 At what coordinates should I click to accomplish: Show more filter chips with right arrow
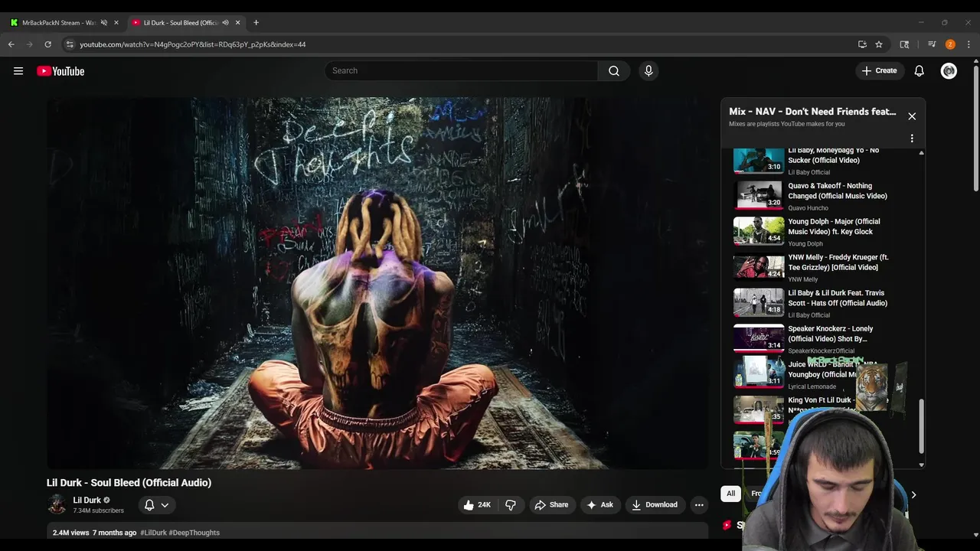913,494
